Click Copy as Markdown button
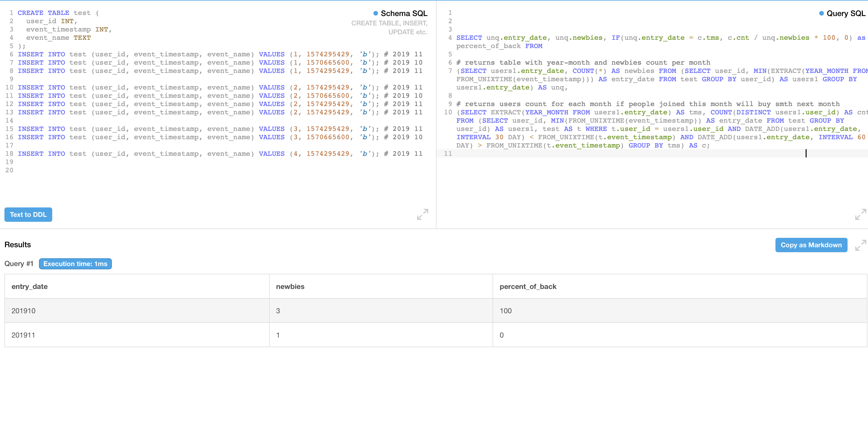 pyautogui.click(x=811, y=245)
